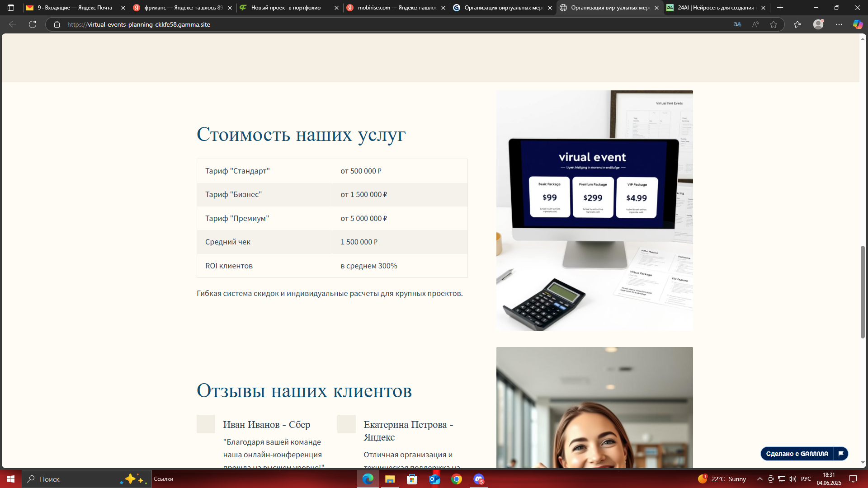Open a new tab with plus button

tap(780, 8)
